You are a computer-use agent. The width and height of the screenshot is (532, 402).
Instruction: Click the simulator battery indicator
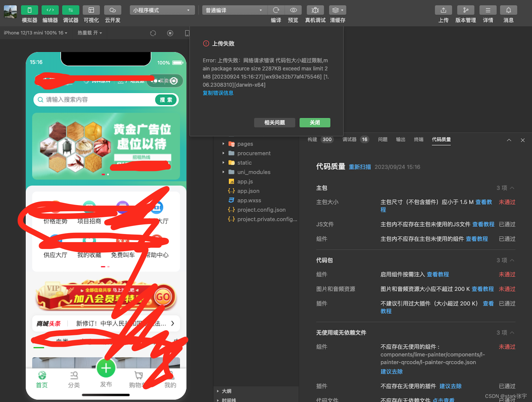(x=177, y=62)
